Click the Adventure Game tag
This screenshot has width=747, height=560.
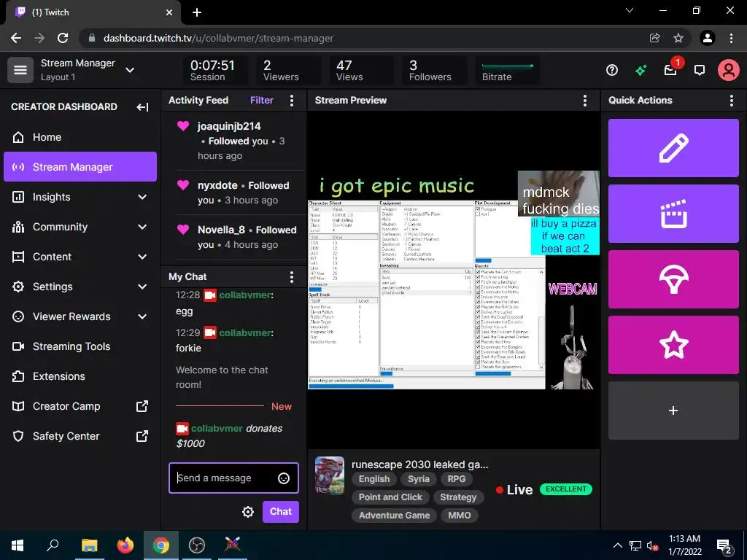(394, 516)
